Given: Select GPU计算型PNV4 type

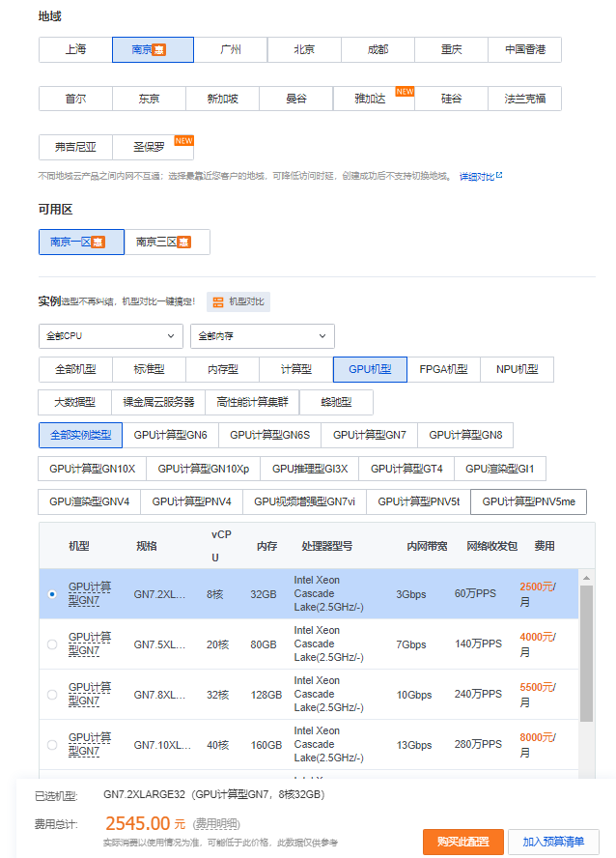Looking at the screenshot, I should [192, 501].
